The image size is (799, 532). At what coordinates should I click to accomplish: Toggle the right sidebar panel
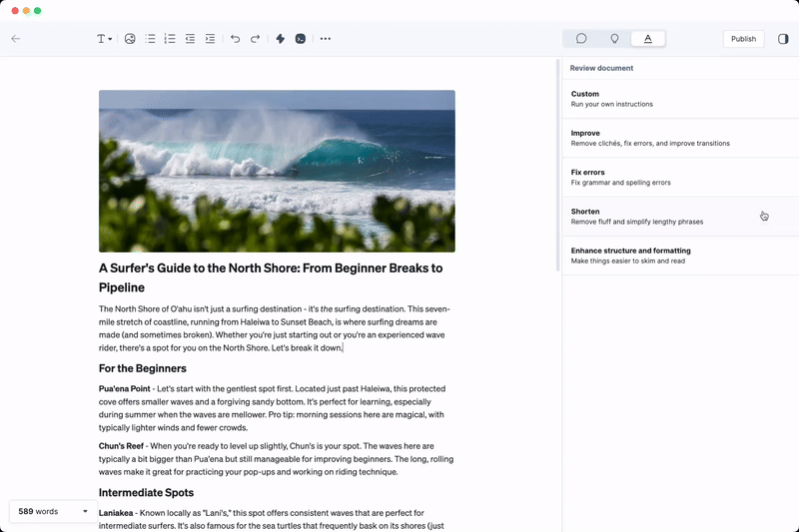tap(783, 39)
